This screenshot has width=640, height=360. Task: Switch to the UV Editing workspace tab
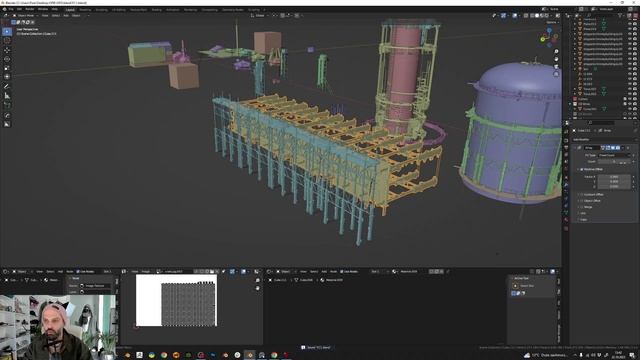coord(119,9)
